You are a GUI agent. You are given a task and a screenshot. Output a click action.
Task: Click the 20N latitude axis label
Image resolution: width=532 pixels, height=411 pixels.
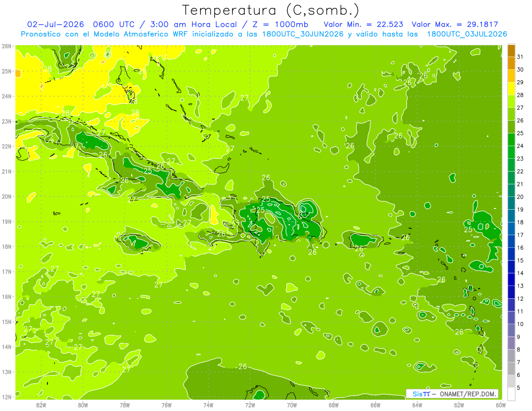tap(7, 196)
